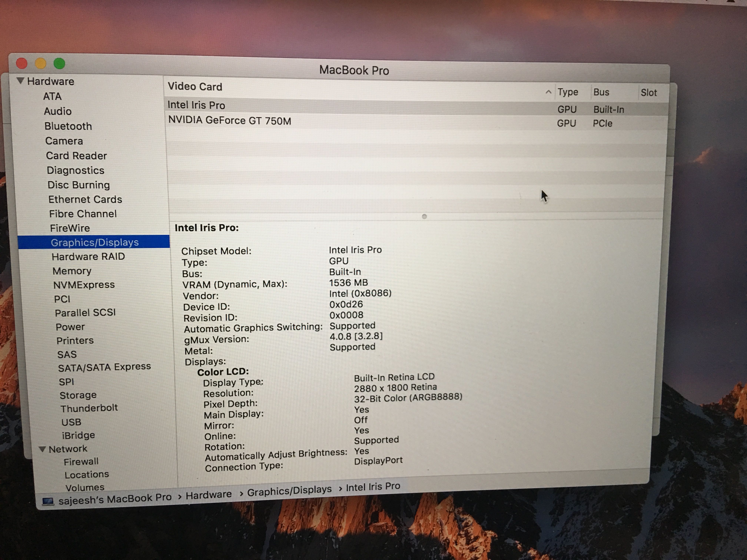The image size is (747, 560).
Task: Click the 2880 x 1800 Retina resolution
Action: click(x=395, y=388)
